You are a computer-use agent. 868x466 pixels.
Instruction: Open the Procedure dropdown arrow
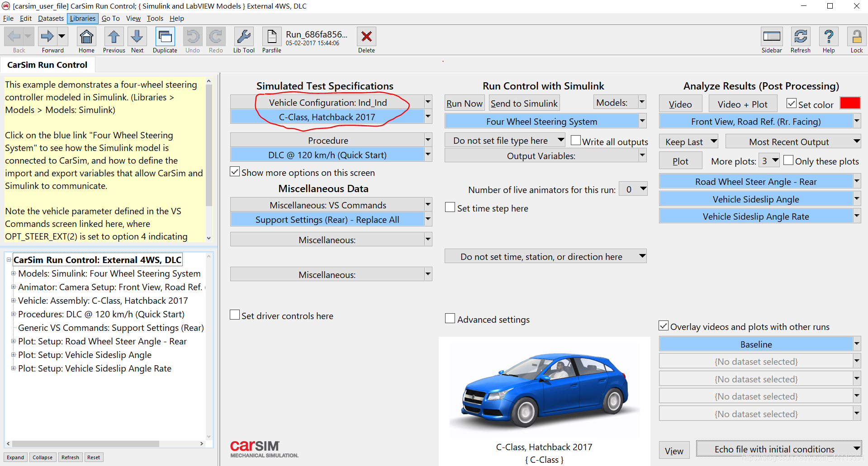(x=428, y=140)
